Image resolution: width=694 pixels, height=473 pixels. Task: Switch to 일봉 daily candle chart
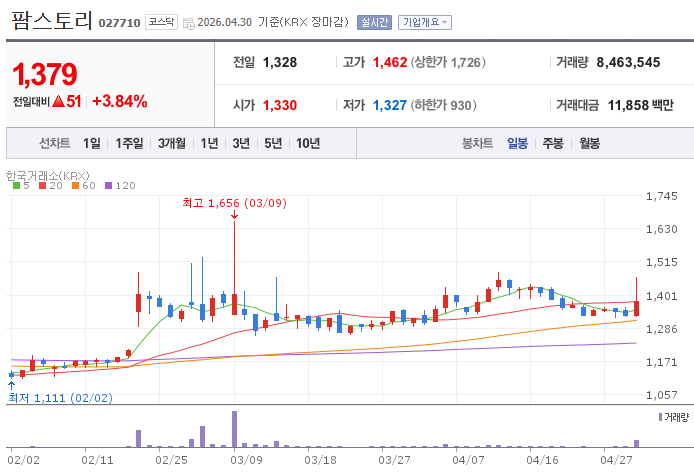pyautogui.click(x=517, y=143)
